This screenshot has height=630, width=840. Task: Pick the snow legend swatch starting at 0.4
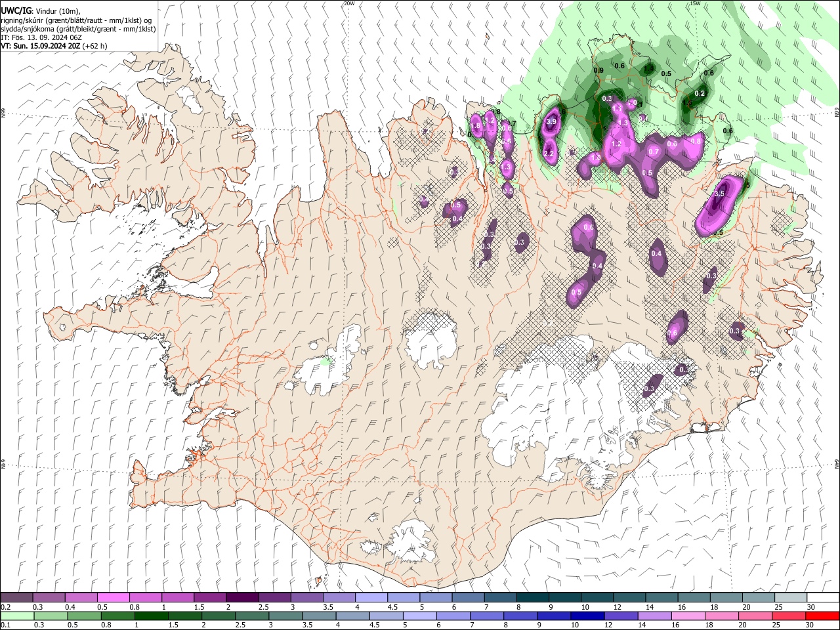[81, 598]
